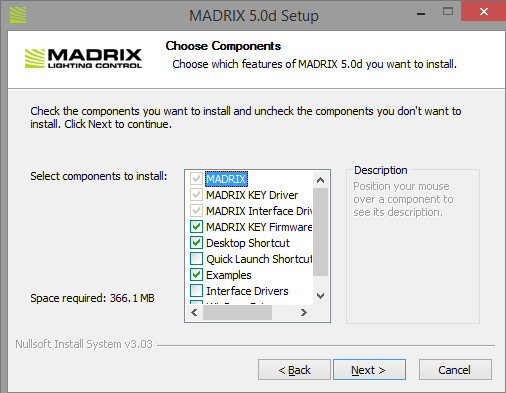Enable the Interface Drivers checkbox

(x=196, y=290)
